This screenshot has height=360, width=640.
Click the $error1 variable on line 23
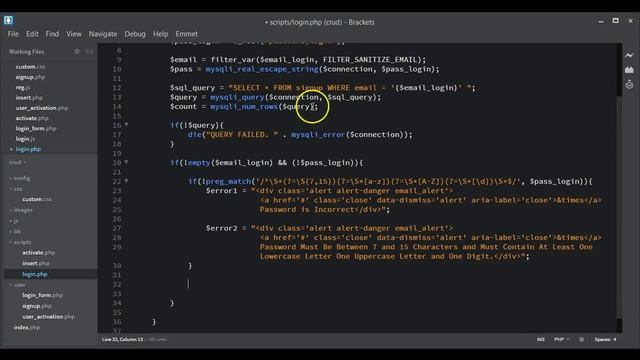221,191
